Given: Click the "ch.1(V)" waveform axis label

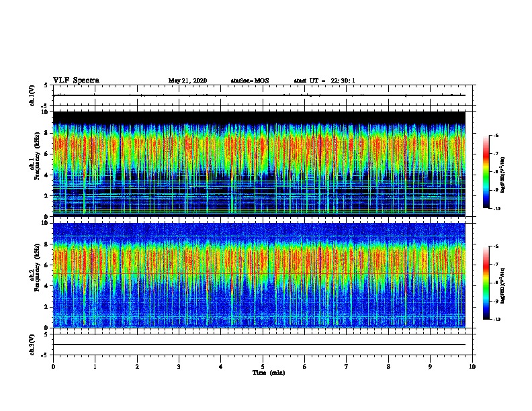Looking at the screenshot, I should pyautogui.click(x=32, y=95).
